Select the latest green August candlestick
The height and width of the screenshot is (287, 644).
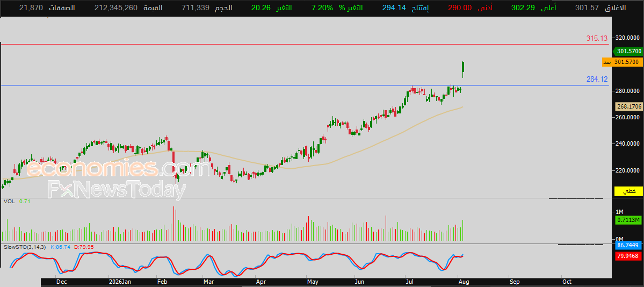[x=464, y=69]
